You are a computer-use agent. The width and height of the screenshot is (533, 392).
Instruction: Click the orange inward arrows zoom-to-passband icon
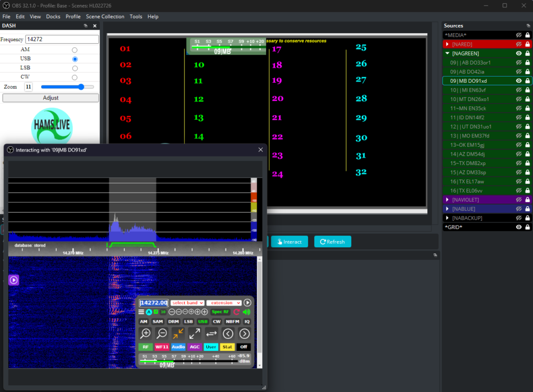pos(179,334)
